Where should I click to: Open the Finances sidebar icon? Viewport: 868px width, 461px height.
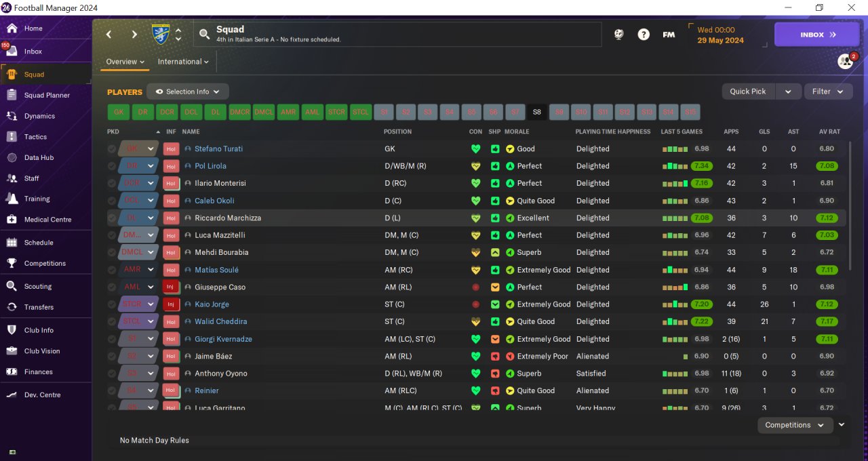12,372
